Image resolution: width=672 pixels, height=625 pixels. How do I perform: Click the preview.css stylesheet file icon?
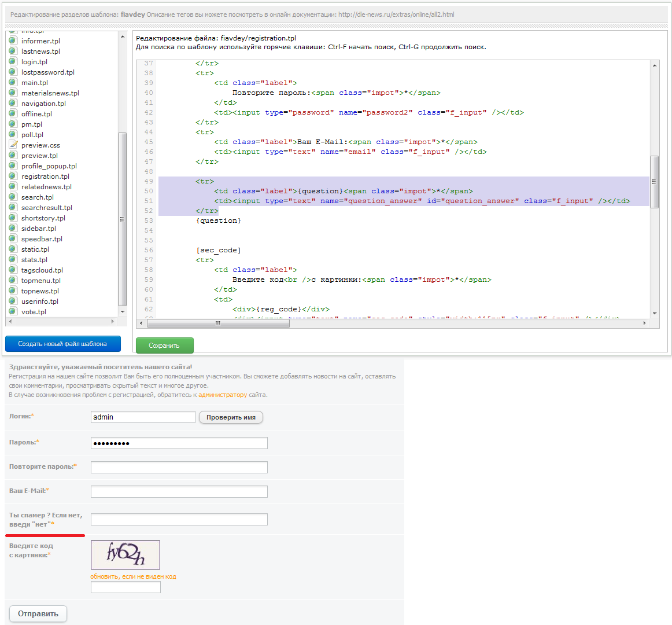[13, 145]
